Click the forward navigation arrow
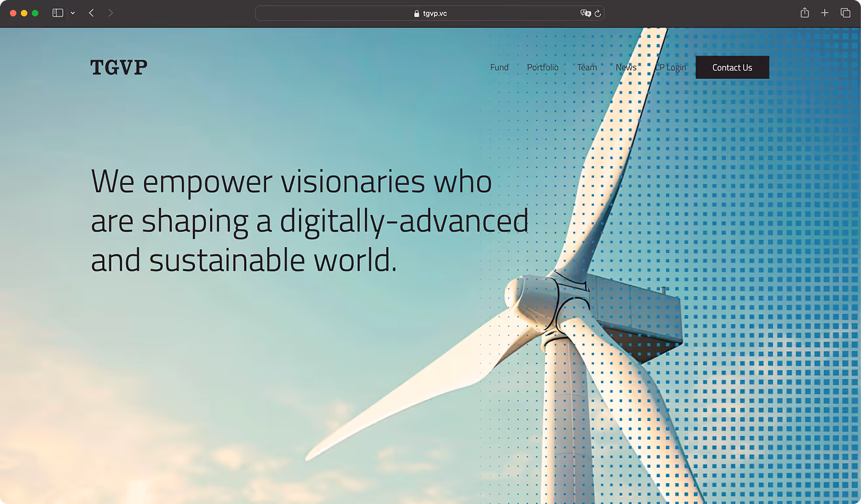The image size is (861, 504). point(111,13)
